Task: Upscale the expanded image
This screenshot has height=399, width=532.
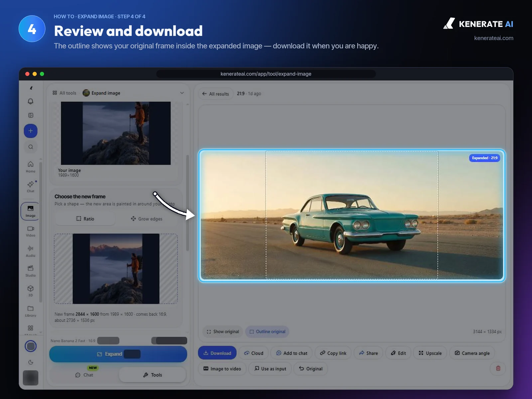Action: 430,353
